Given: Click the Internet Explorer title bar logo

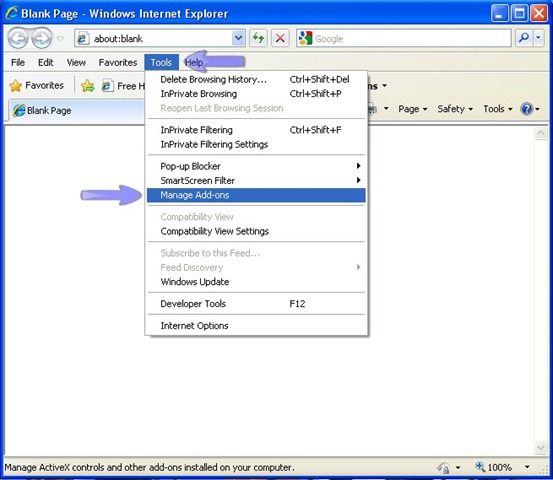Looking at the screenshot, I should pos(12,13).
